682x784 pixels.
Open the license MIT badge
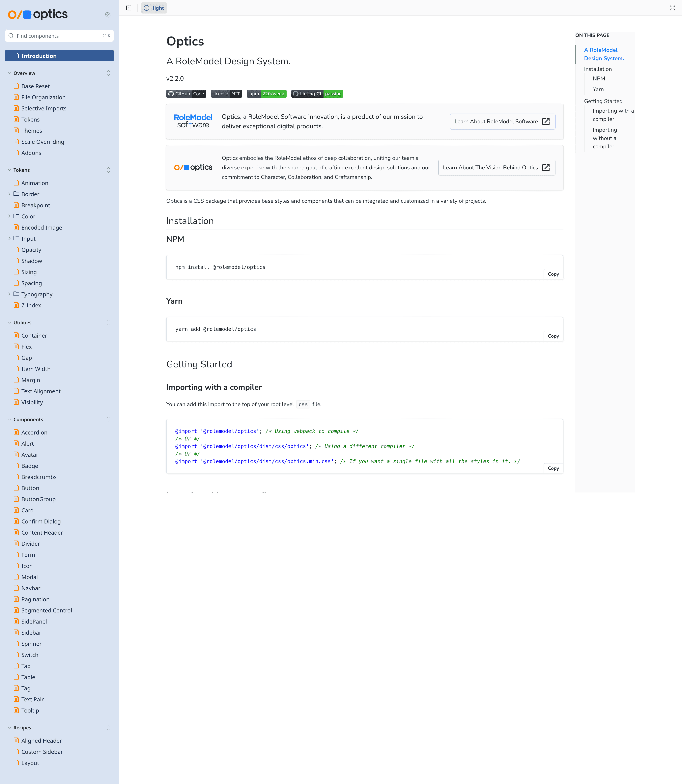[226, 94]
